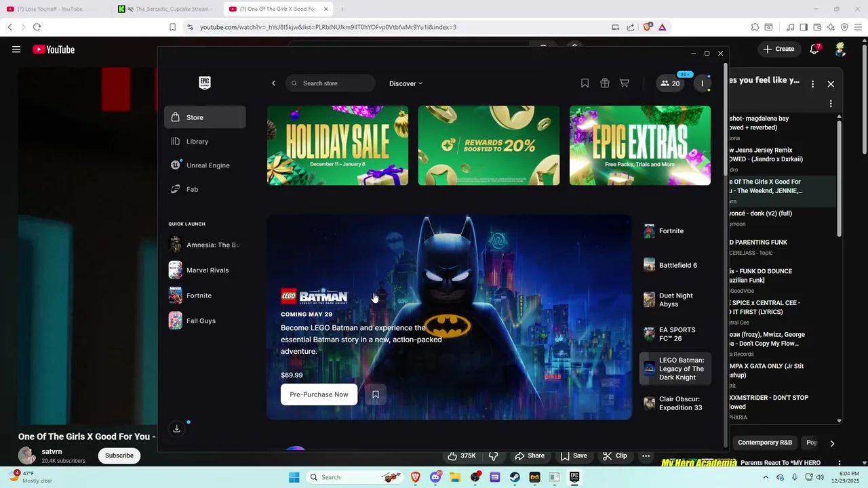Screen dimensions: 868x488
Task: Select Battlefield 6 in featured list
Action: tap(675, 265)
